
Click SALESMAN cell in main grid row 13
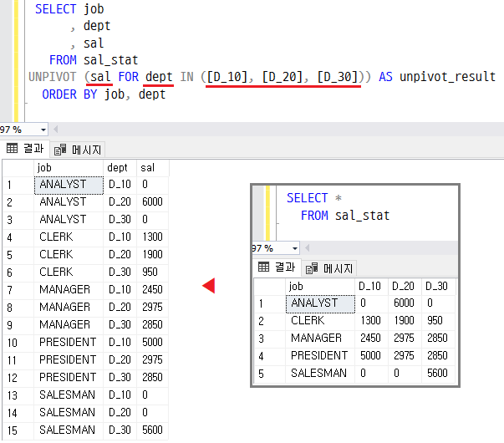[x=69, y=395]
